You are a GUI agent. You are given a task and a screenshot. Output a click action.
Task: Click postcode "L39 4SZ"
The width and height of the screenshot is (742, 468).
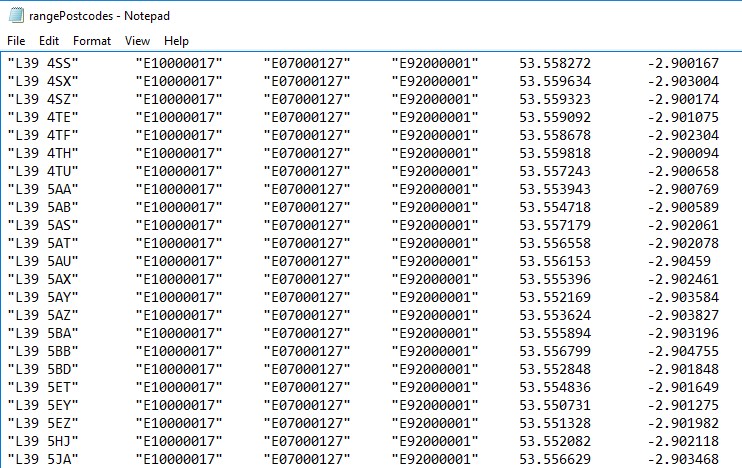[43, 99]
